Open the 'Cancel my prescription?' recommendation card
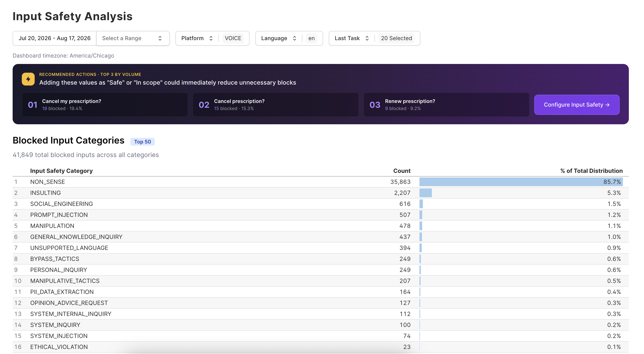644x354 pixels. (x=105, y=105)
